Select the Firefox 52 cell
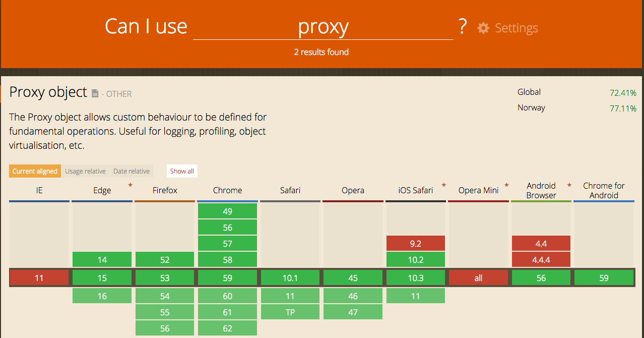 click(x=165, y=260)
